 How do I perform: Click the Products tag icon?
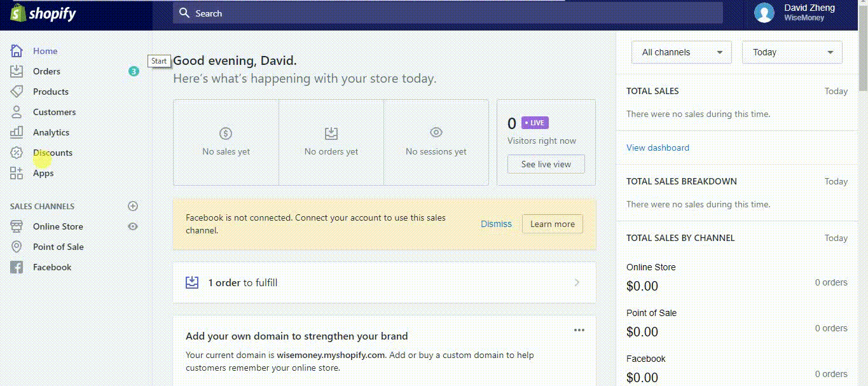[17, 92]
